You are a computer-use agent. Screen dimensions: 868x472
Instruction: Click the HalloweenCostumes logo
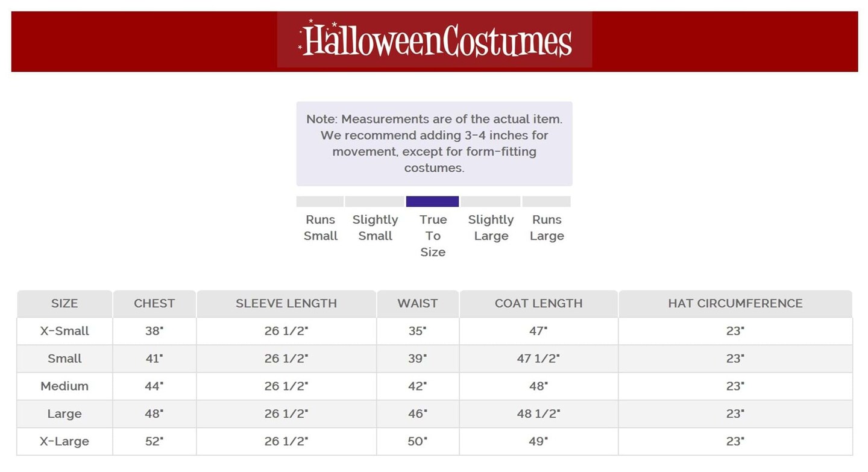(435, 40)
